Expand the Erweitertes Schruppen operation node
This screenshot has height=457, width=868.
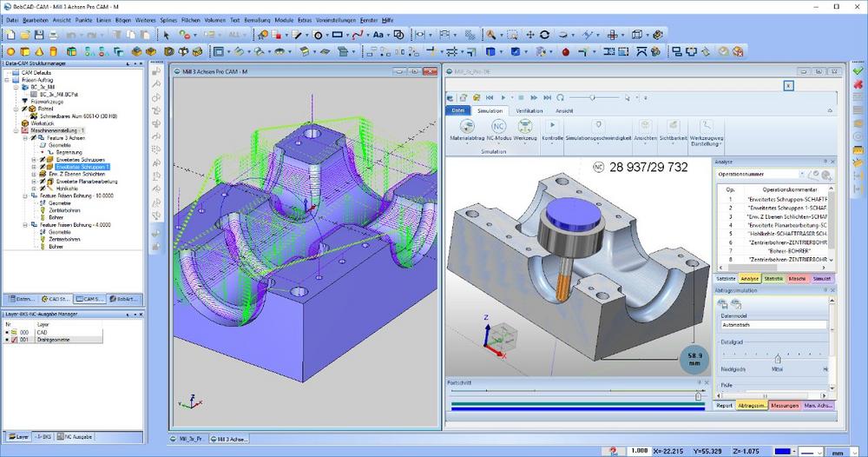[34, 160]
